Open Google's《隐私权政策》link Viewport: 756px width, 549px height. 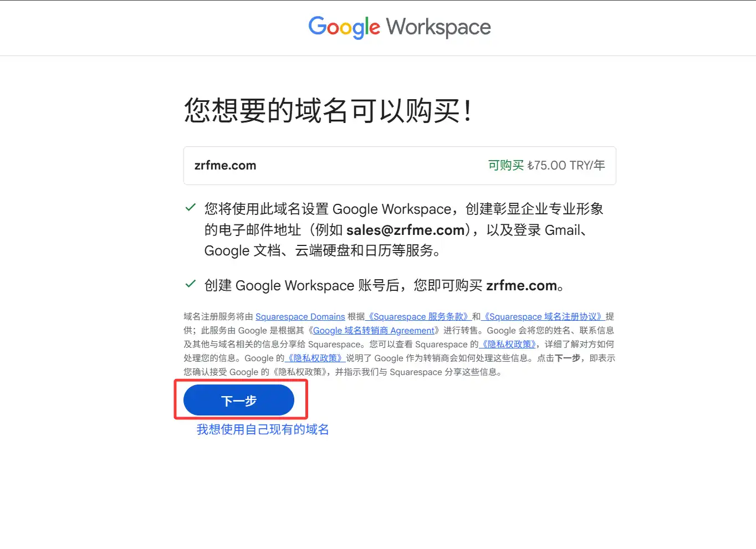click(315, 358)
